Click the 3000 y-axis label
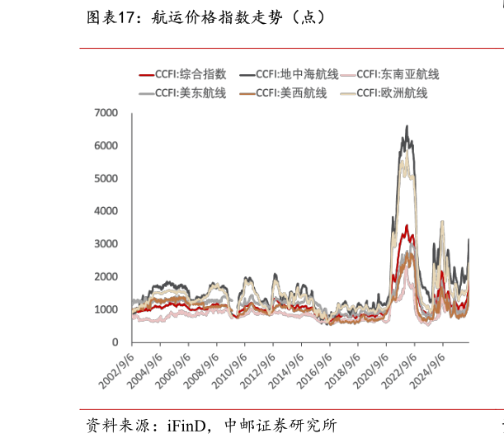504x443 pixels. pos(106,244)
